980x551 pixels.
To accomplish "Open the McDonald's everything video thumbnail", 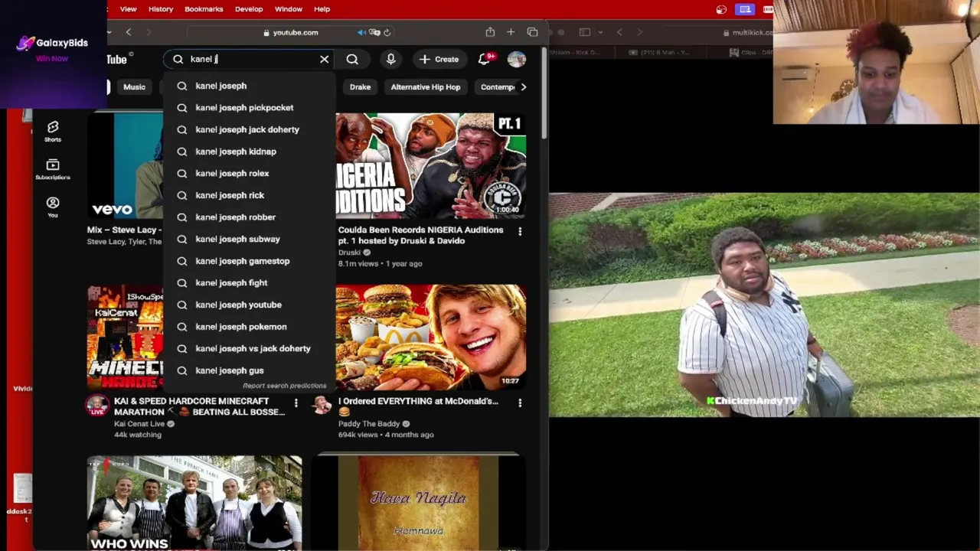I will pyautogui.click(x=430, y=337).
